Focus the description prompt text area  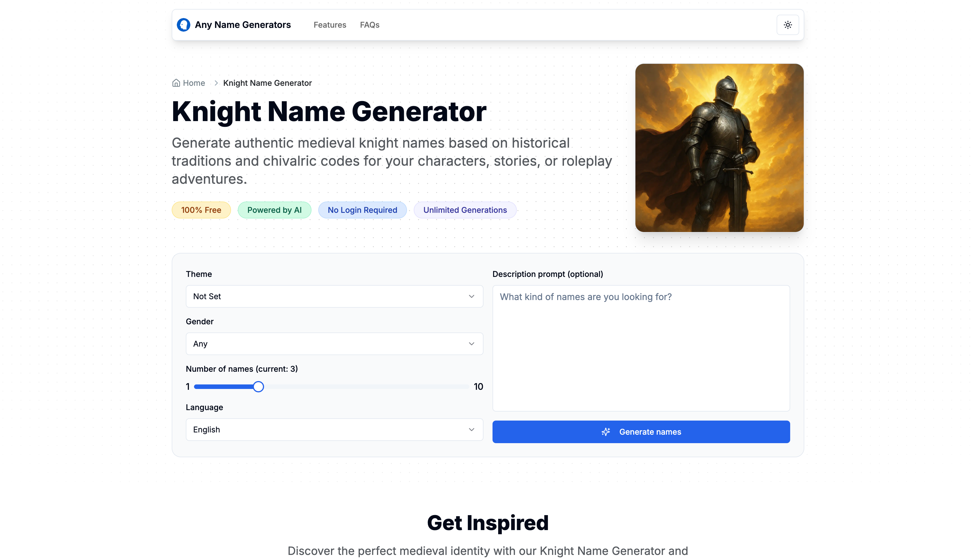(x=640, y=348)
